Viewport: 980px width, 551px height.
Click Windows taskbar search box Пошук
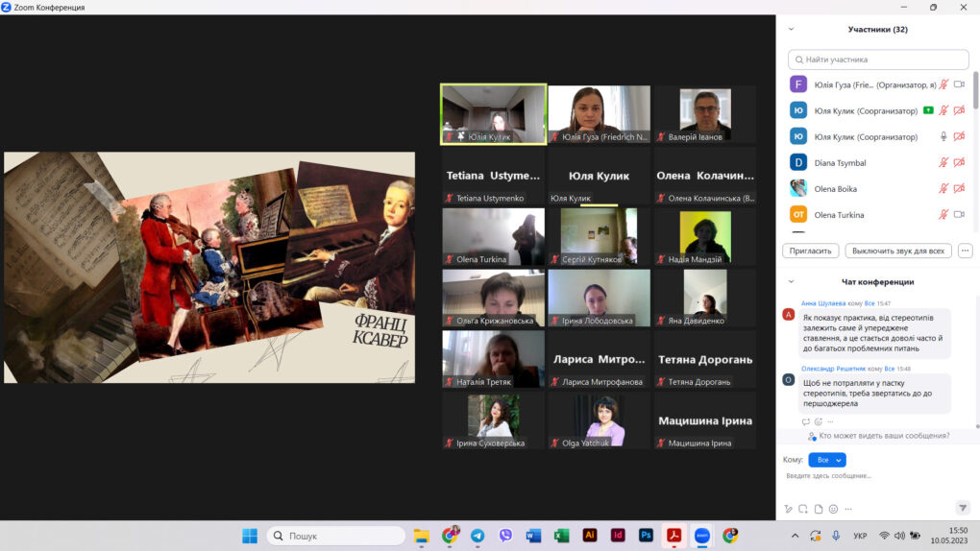(x=335, y=536)
